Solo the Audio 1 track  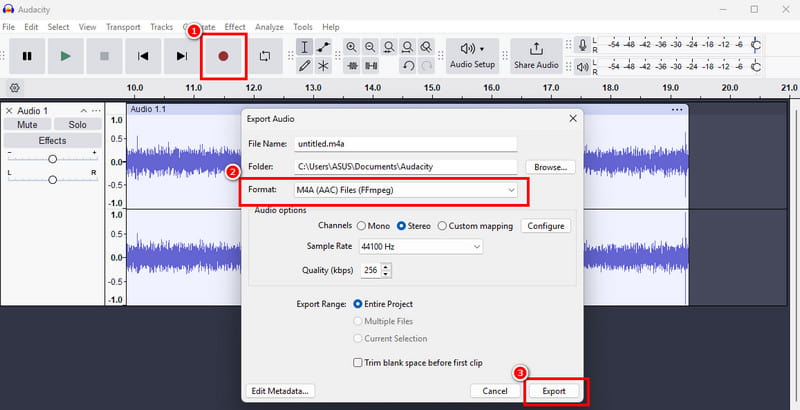click(x=78, y=124)
